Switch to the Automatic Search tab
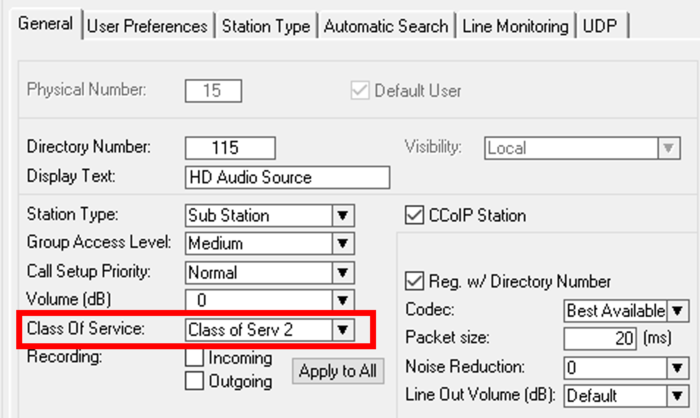 (x=386, y=26)
